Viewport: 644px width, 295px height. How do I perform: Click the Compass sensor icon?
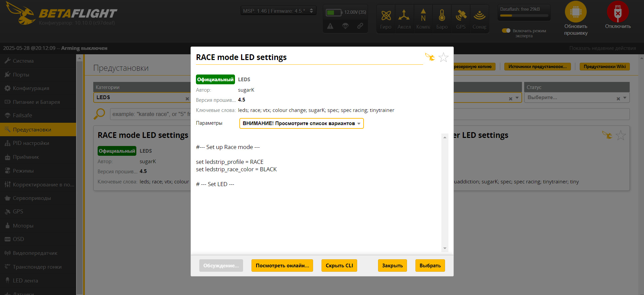(x=423, y=15)
